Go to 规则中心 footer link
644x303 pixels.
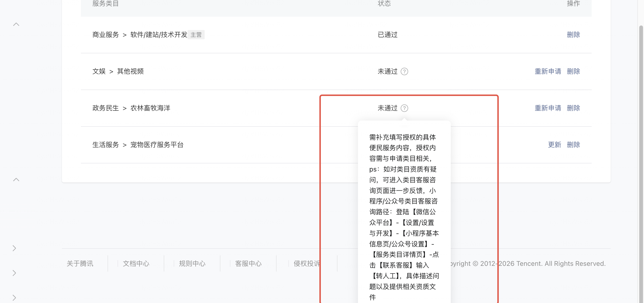click(192, 263)
